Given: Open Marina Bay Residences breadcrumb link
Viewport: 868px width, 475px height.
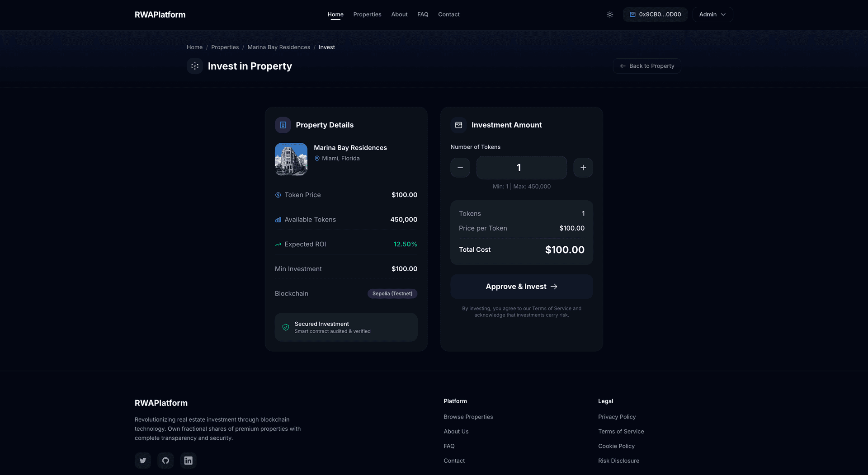Looking at the screenshot, I should [278, 47].
